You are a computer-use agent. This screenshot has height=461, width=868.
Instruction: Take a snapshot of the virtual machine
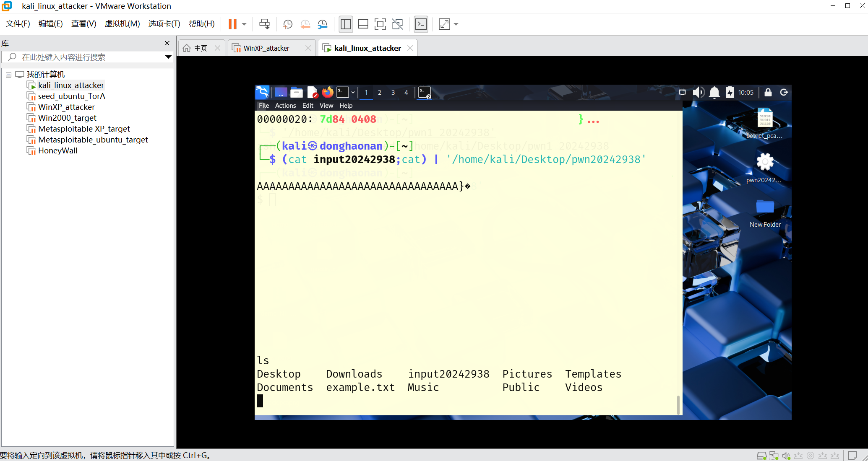click(287, 24)
